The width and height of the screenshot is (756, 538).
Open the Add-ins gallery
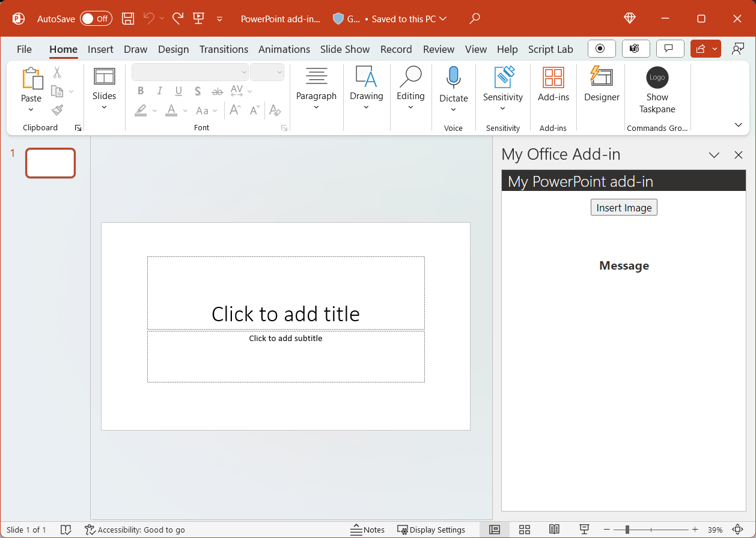pyautogui.click(x=553, y=87)
